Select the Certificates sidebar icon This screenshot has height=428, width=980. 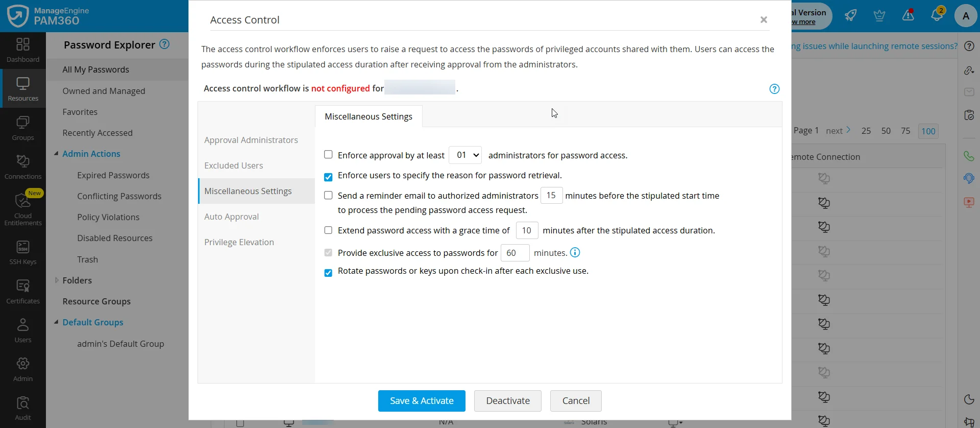pyautogui.click(x=22, y=290)
